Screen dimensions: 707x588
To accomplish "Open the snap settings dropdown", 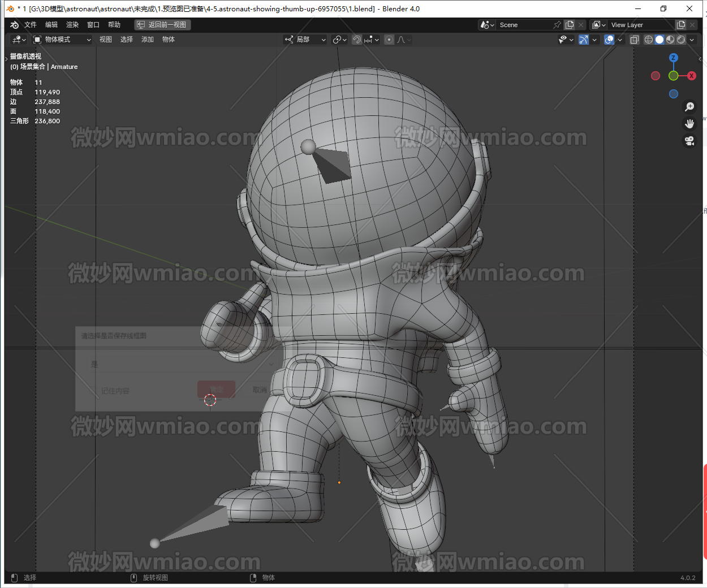I will (x=372, y=40).
